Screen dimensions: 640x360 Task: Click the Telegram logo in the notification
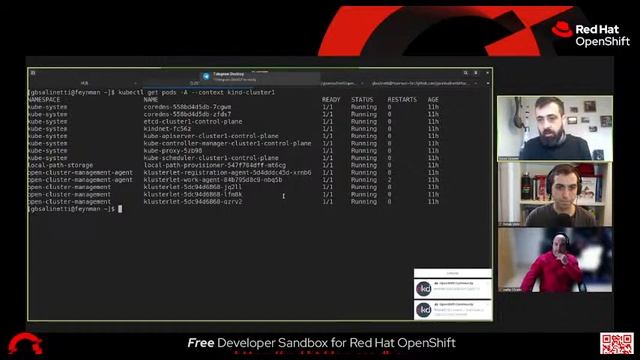coord(206,76)
